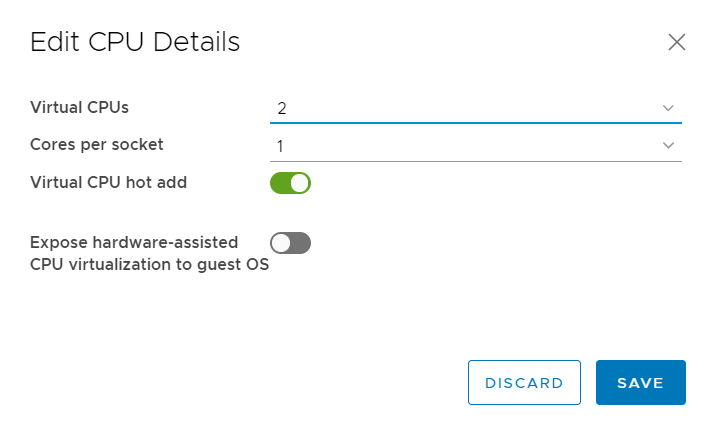710x431 pixels.
Task: Open the Cores per socket dropdown
Action: click(475, 146)
